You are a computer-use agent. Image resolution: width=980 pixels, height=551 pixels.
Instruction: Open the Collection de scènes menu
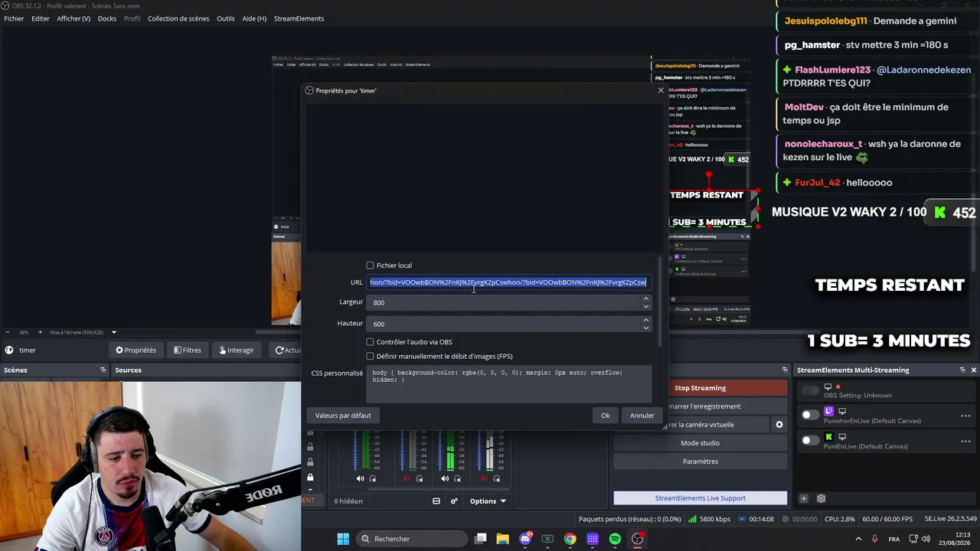(x=178, y=18)
